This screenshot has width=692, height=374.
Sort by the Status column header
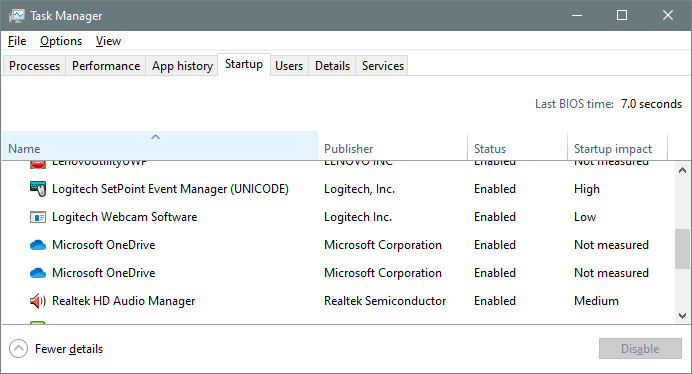tap(517, 146)
